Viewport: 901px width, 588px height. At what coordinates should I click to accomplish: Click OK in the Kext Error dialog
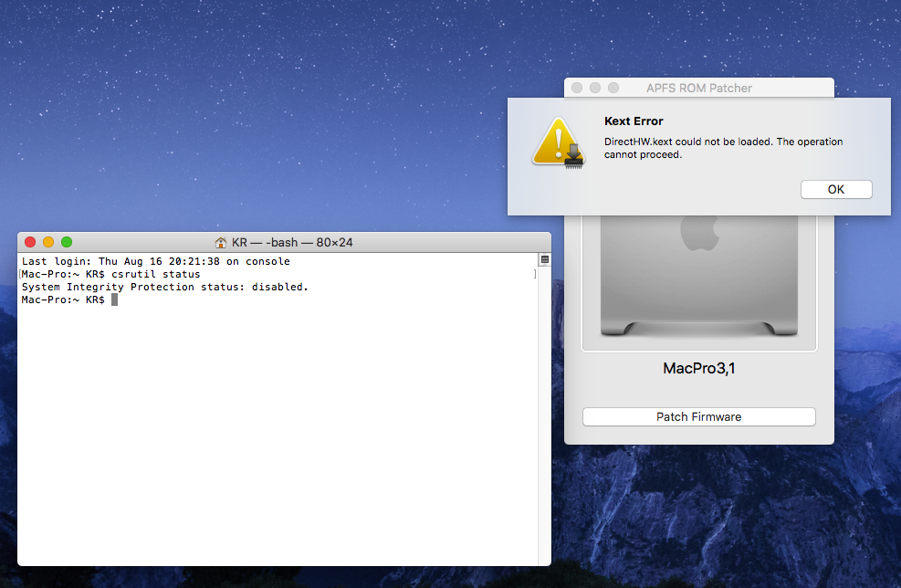836,189
